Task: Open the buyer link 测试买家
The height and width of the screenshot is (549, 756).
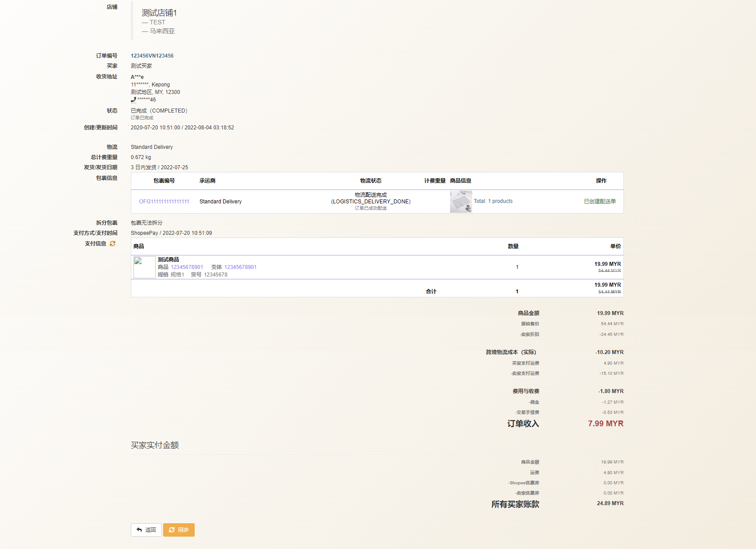Action: [141, 66]
